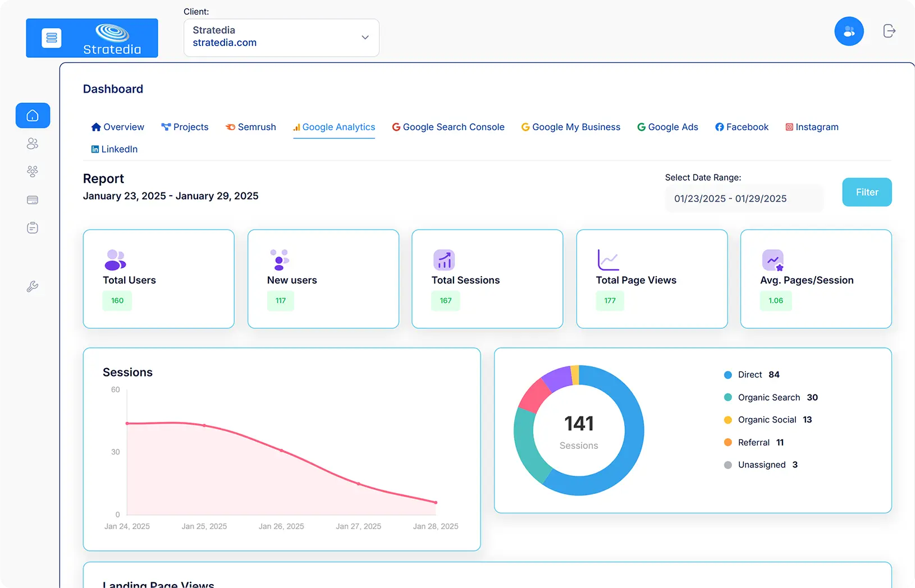
Task: Switch to the Semrush tab
Action: point(251,127)
